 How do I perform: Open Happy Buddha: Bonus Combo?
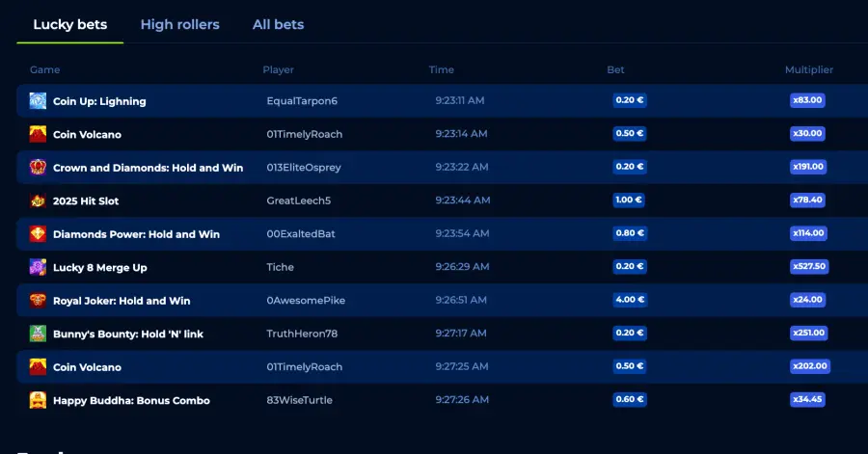click(x=131, y=400)
